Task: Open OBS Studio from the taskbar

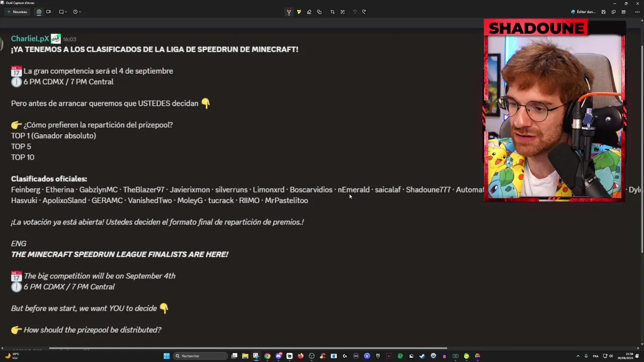Action: click(311, 356)
